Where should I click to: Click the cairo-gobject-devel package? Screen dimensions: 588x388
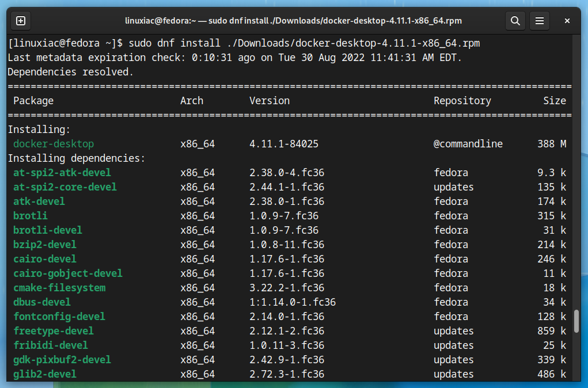point(68,273)
